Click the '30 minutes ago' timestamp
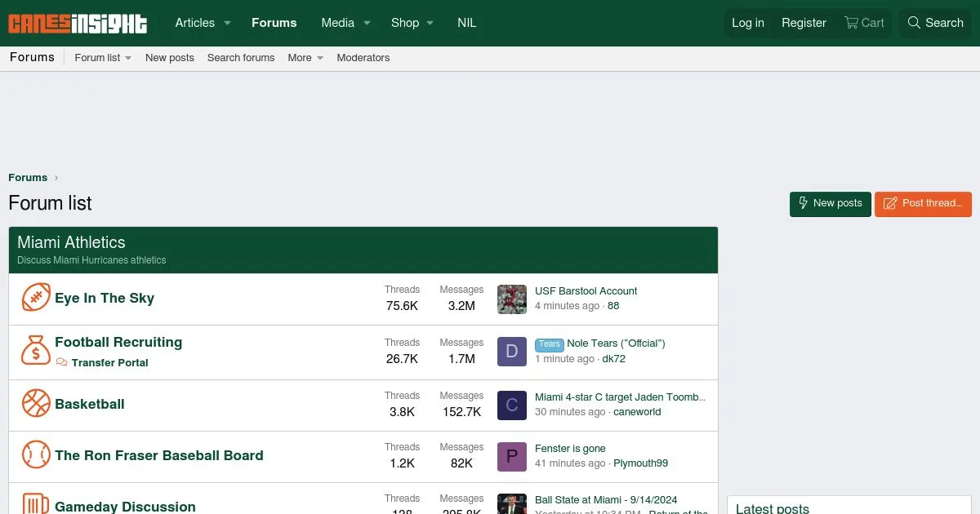Screen dimensions: 980x514 [x=571, y=412]
